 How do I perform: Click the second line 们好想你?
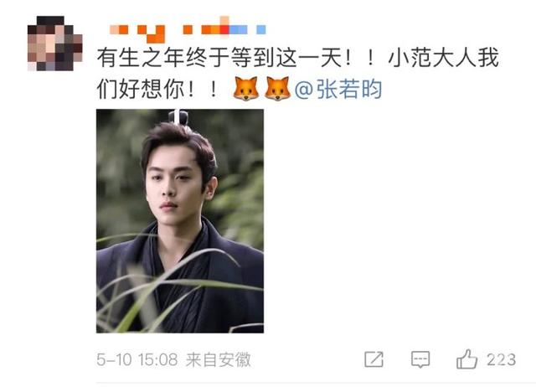pos(142,89)
